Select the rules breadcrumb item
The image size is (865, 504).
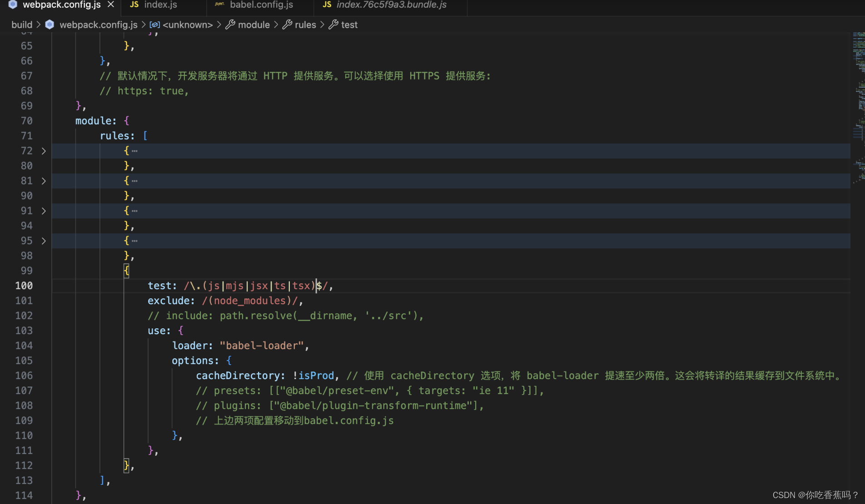coord(305,25)
